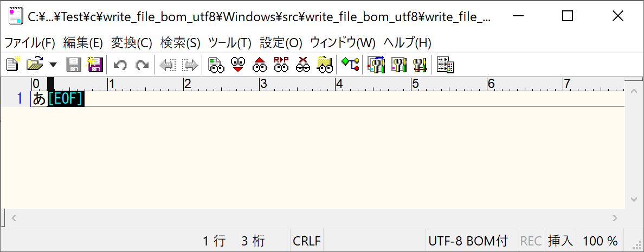This screenshot has width=644, height=252.
Task: Click the middle tools settings icon
Action: pos(399,65)
